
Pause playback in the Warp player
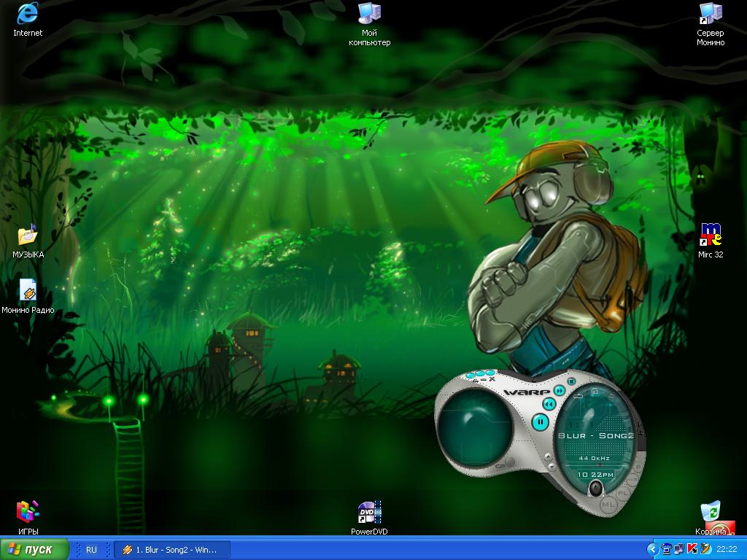pyautogui.click(x=541, y=422)
